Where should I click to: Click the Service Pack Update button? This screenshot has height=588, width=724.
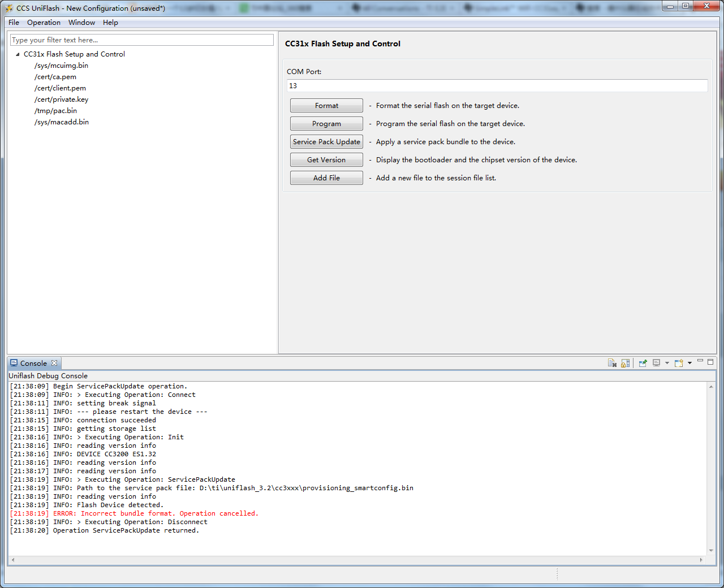(326, 142)
